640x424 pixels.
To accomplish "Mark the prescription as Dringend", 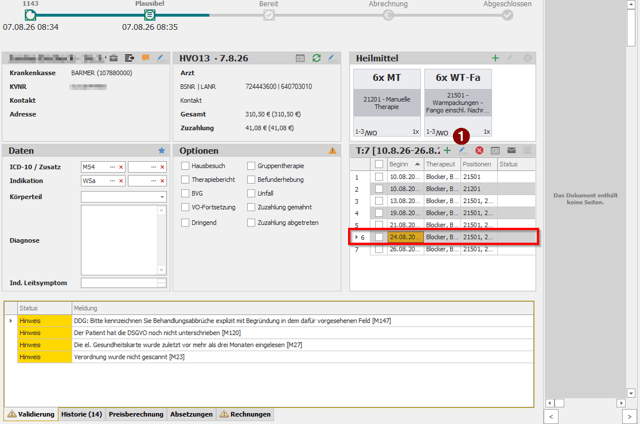I will click(x=185, y=222).
